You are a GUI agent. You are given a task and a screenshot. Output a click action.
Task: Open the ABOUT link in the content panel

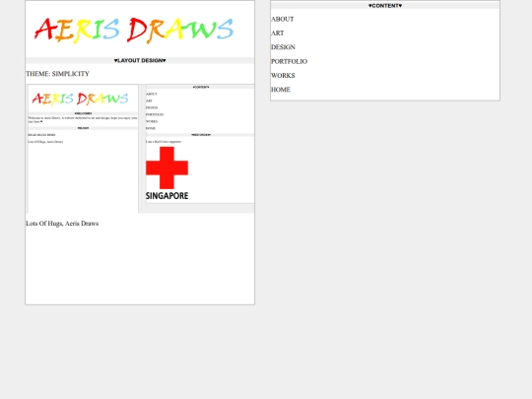point(283,20)
